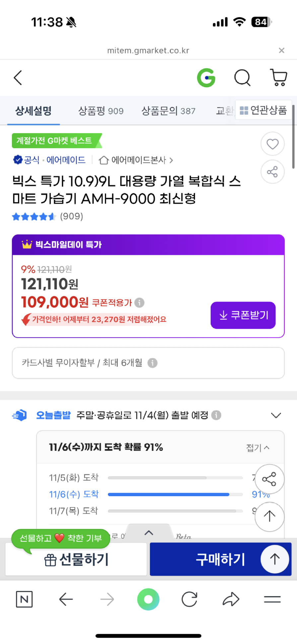Screen dimensions: 297x644
Task: Expand the bottom options panel handle
Action: click(149, 533)
